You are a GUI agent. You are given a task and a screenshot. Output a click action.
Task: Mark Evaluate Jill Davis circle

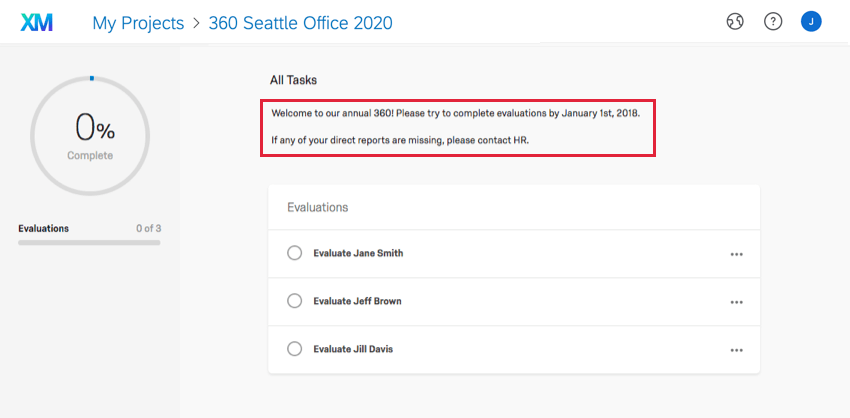(x=294, y=349)
